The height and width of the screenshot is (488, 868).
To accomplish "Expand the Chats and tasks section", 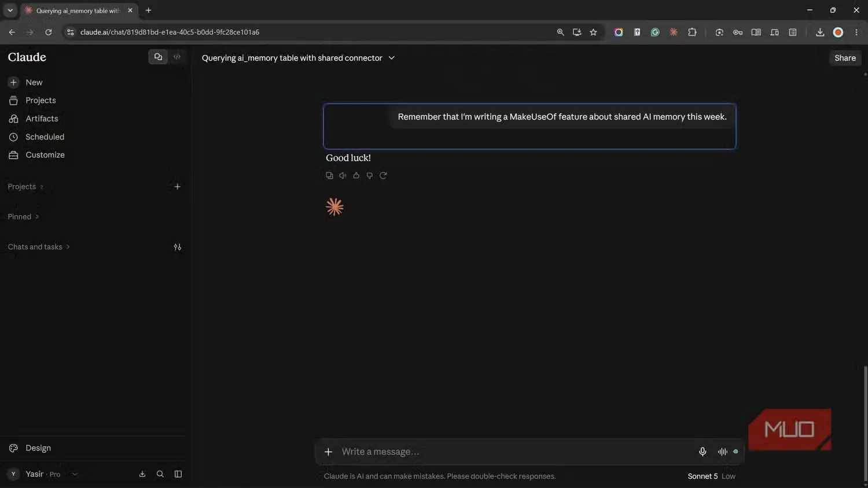I will point(39,247).
